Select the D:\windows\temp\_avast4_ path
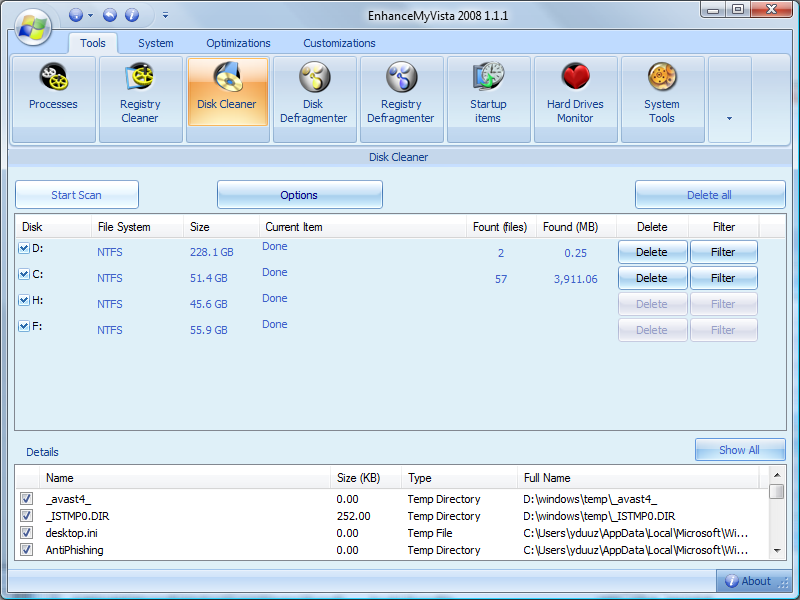Screen dimensions: 800x600 [590, 499]
